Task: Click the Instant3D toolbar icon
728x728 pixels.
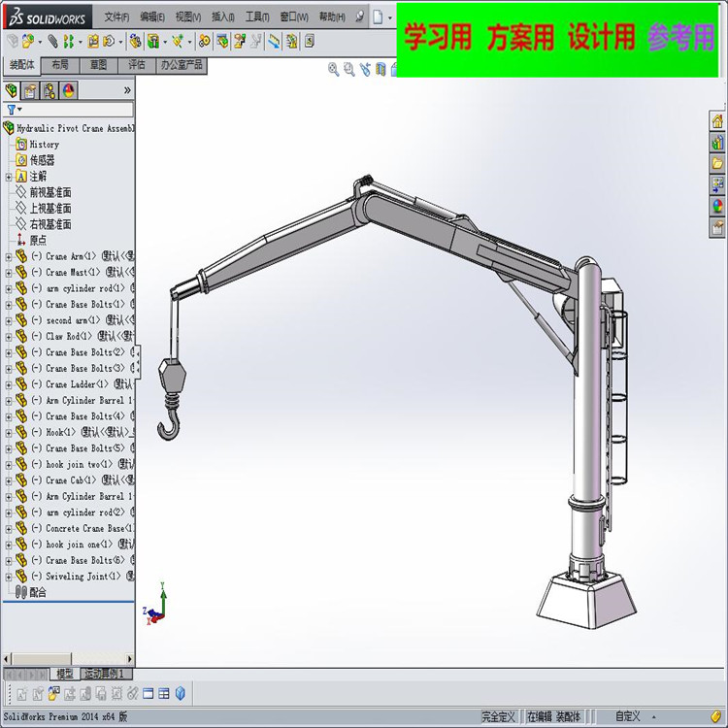Action: (x=274, y=42)
